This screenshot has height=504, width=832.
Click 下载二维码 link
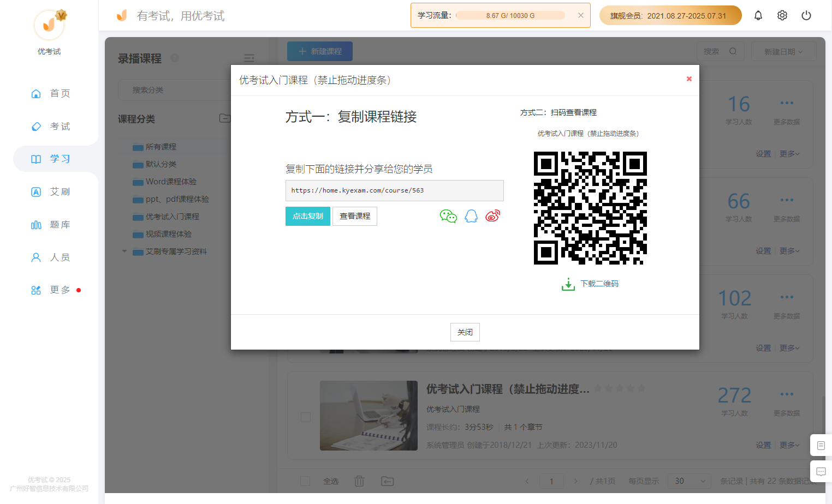[599, 284]
